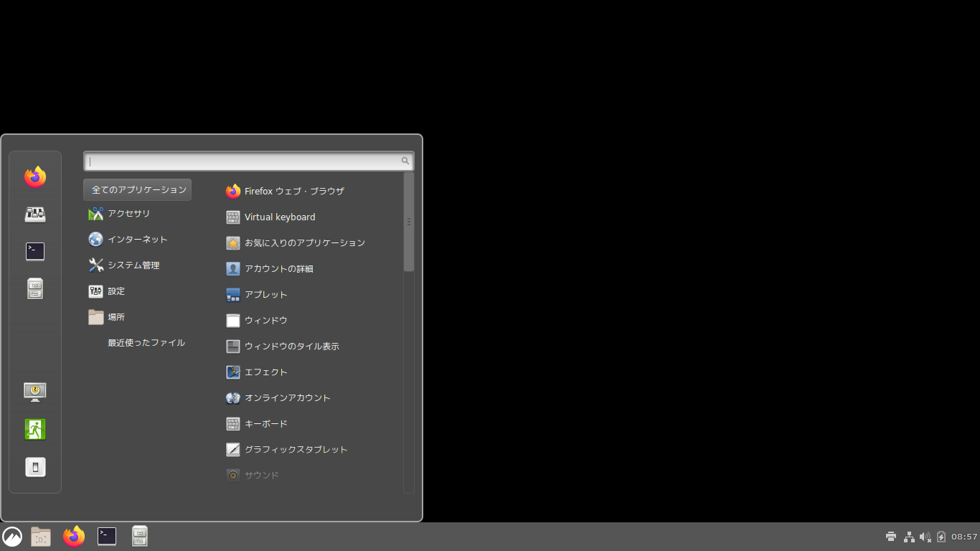Click the printer tray icon
The width and height of the screenshot is (980, 551).
click(x=891, y=537)
